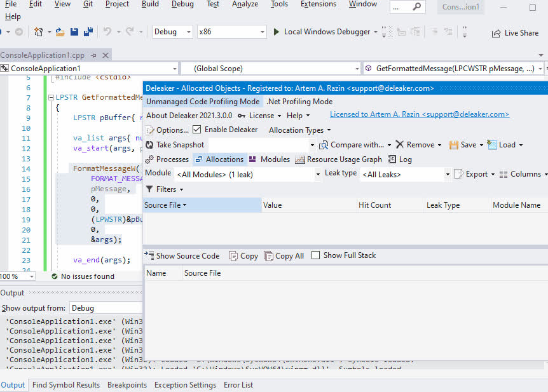
Task: Click the Live Share icon
Action: (x=496, y=33)
